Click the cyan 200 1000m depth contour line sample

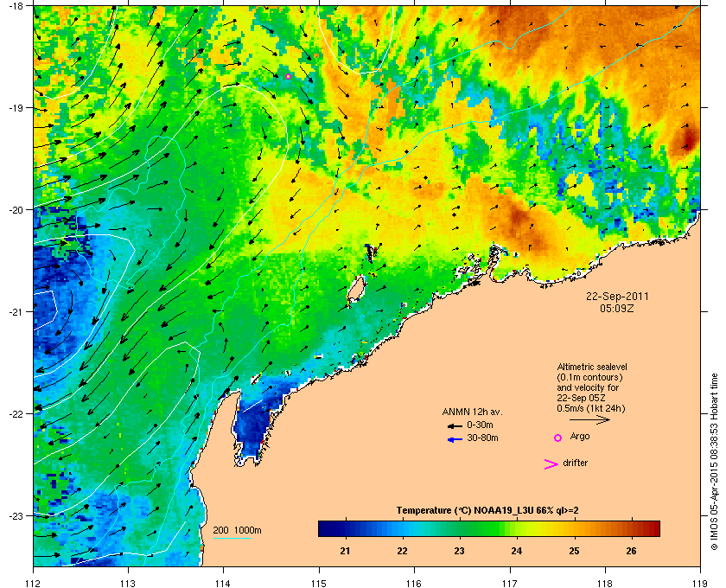coord(232,539)
